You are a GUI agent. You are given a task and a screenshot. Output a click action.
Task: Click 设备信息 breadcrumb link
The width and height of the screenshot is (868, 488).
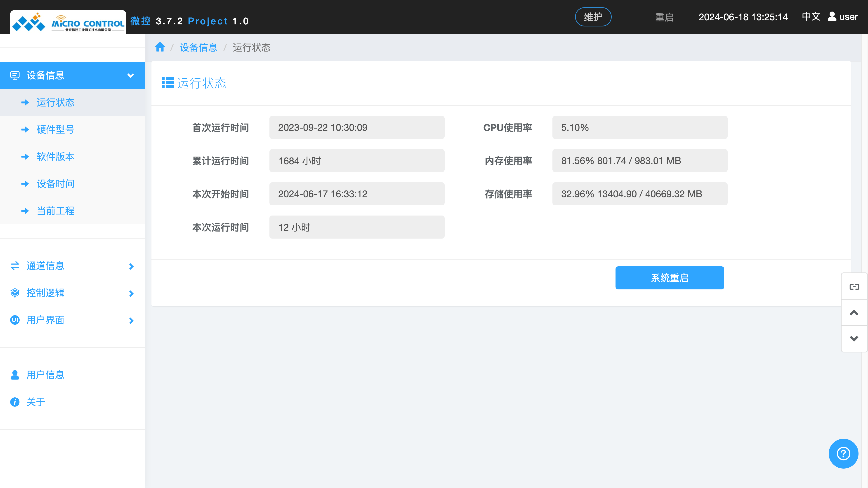coord(198,47)
